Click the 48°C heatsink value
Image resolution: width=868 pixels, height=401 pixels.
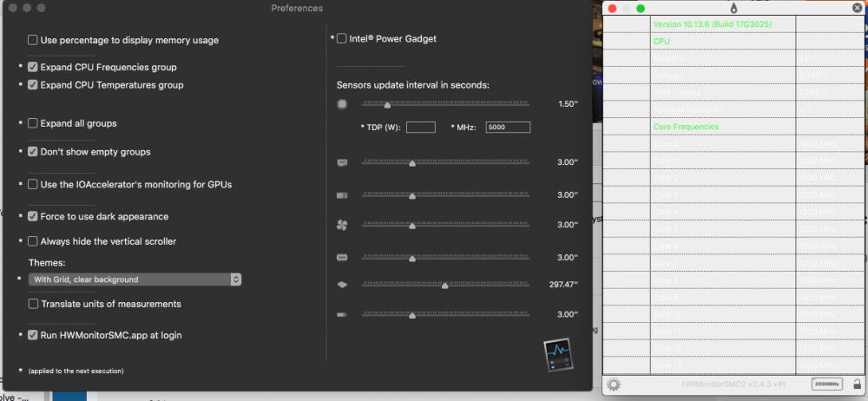[809, 58]
